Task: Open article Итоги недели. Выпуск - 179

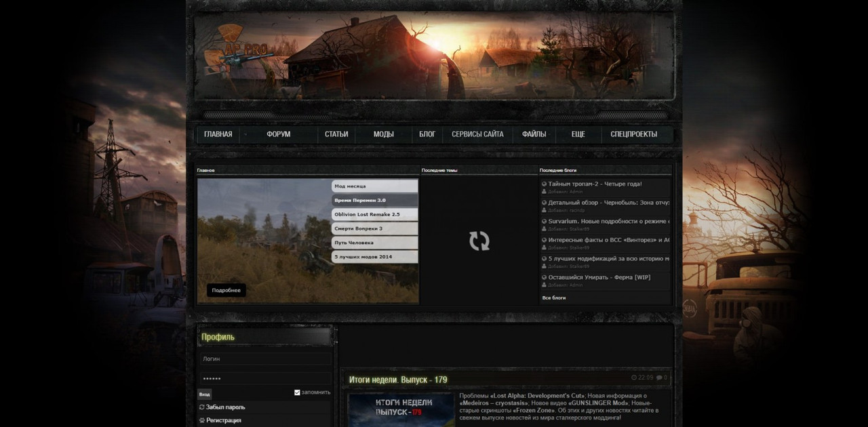Action: (x=398, y=380)
